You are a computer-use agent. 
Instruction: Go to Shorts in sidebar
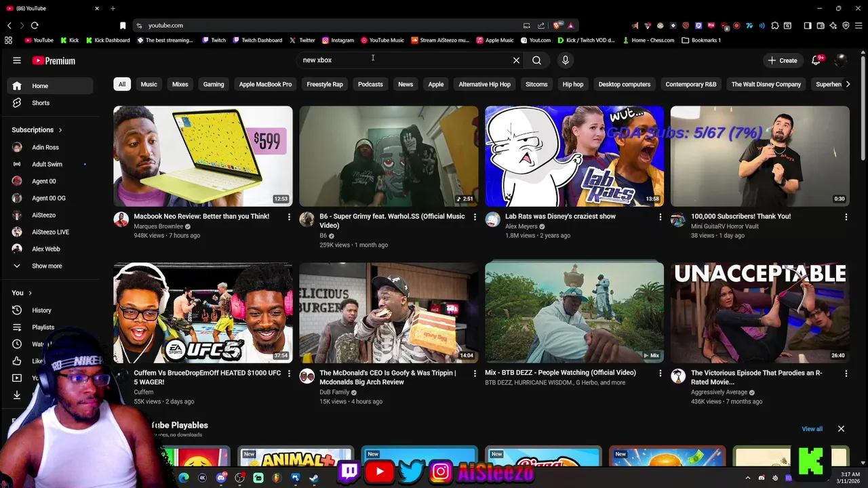pyautogui.click(x=50, y=103)
